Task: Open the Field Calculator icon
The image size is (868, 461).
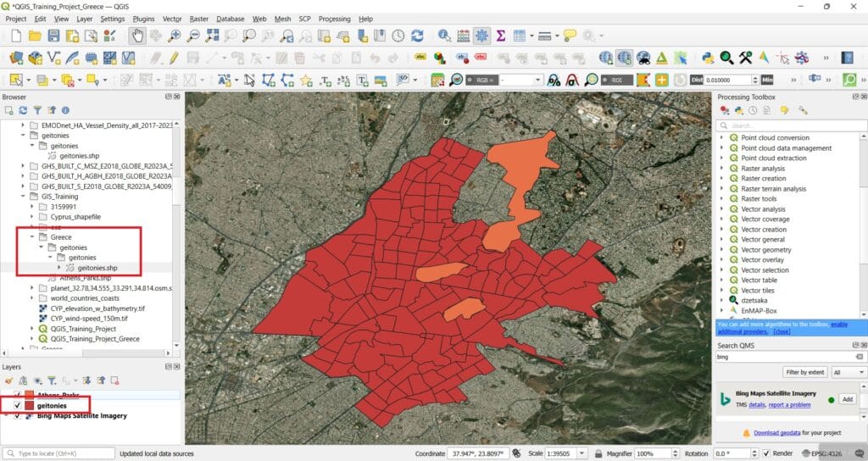Action: [464, 36]
